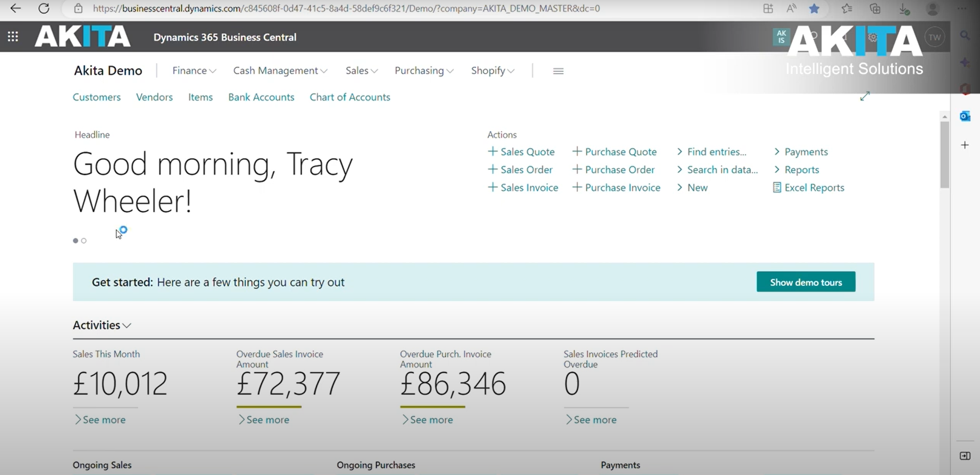Open the Chart of Accounts link
The image size is (980, 475).
pos(350,97)
